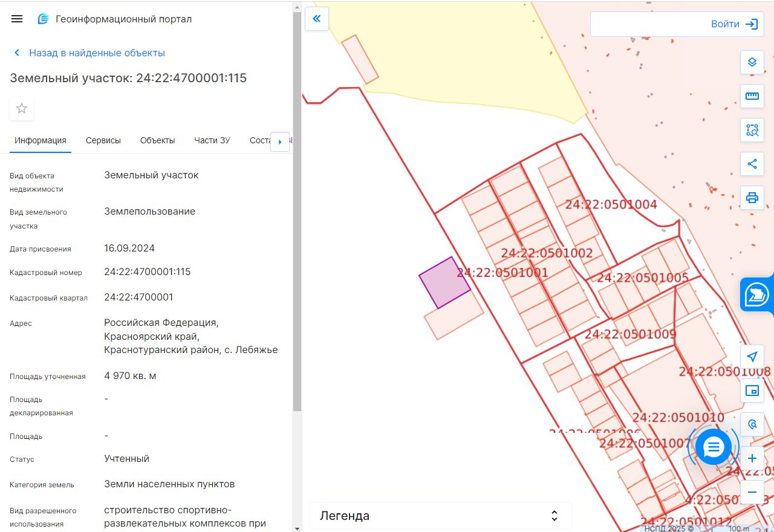774x532 pixels.
Task: Print the map
Action: tap(752, 198)
